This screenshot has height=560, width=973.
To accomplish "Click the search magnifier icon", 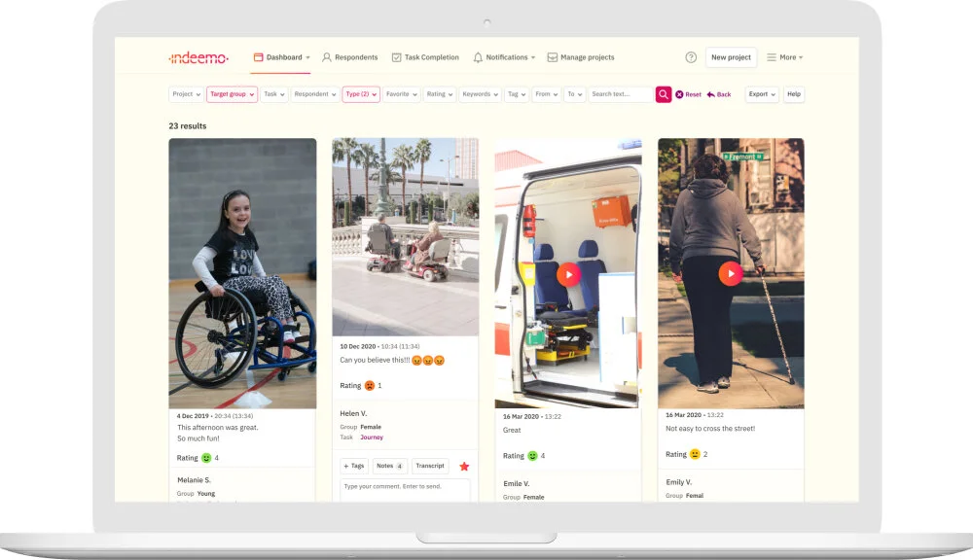I will tap(663, 94).
